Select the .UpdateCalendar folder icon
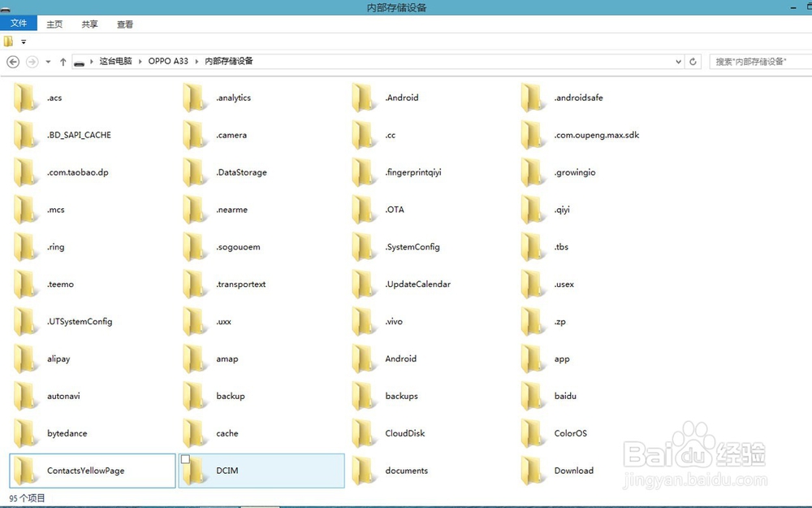This screenshot has width=812, height=508. click(364, 284)
